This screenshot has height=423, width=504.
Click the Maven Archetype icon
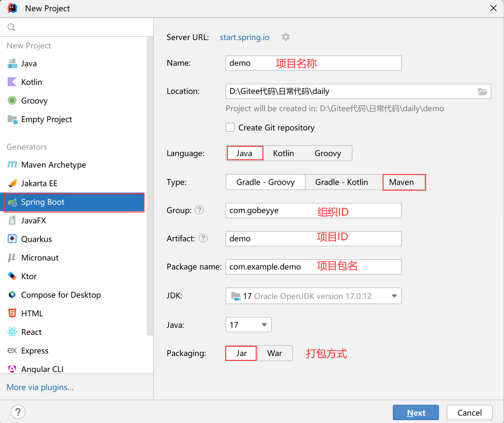pyautogui.click(x=12, y=165)
